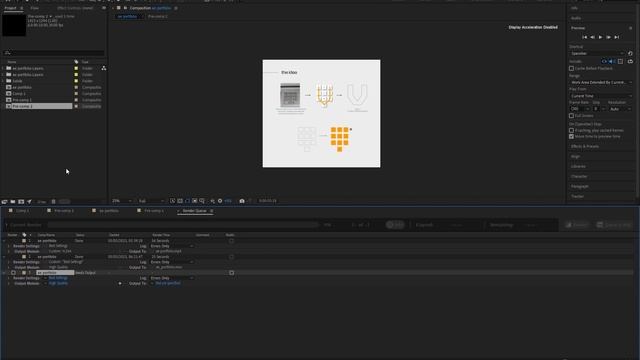The width and height of the screenshot is (640, 360).
Task: Reset the preview shortcut settings
Action: 630,53
